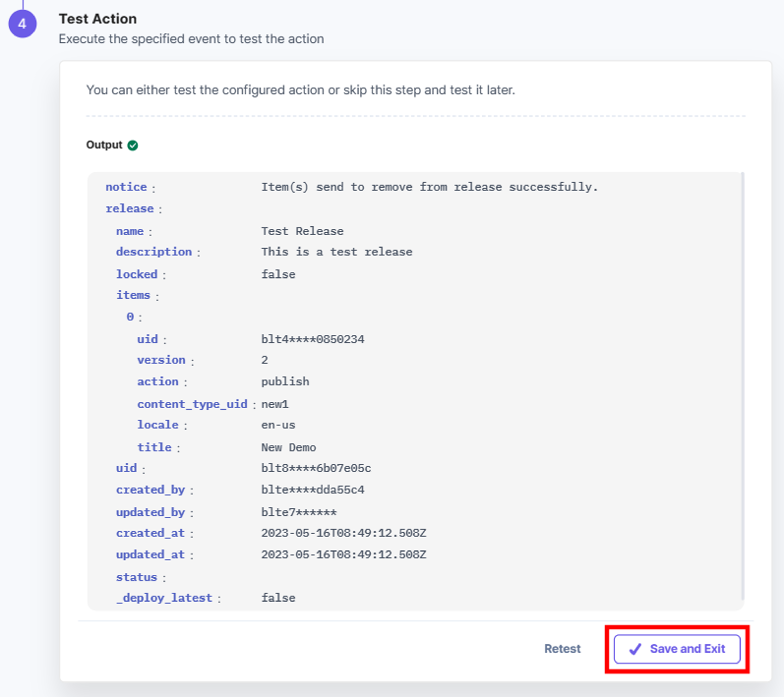This screenshot has width=784, height=697.
Task: Click the Output label
Action: (x=104, y=145)
